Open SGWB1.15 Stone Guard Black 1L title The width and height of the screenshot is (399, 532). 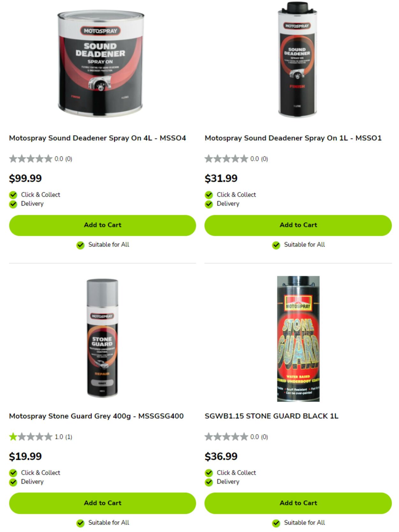(x=271, y=416)
